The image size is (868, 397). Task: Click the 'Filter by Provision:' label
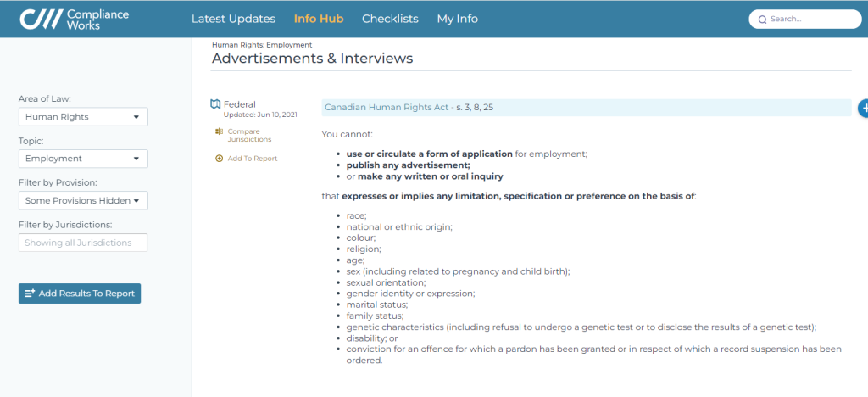[58, 182]
